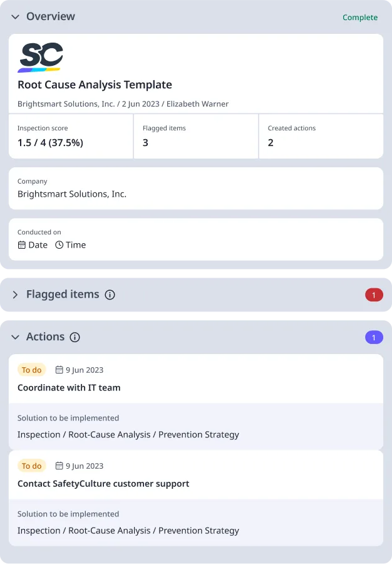The image size is (392, 564).
Task: Click the SC SafetyCulture logo
Action: pyautogui.click(x=40, y=56)
